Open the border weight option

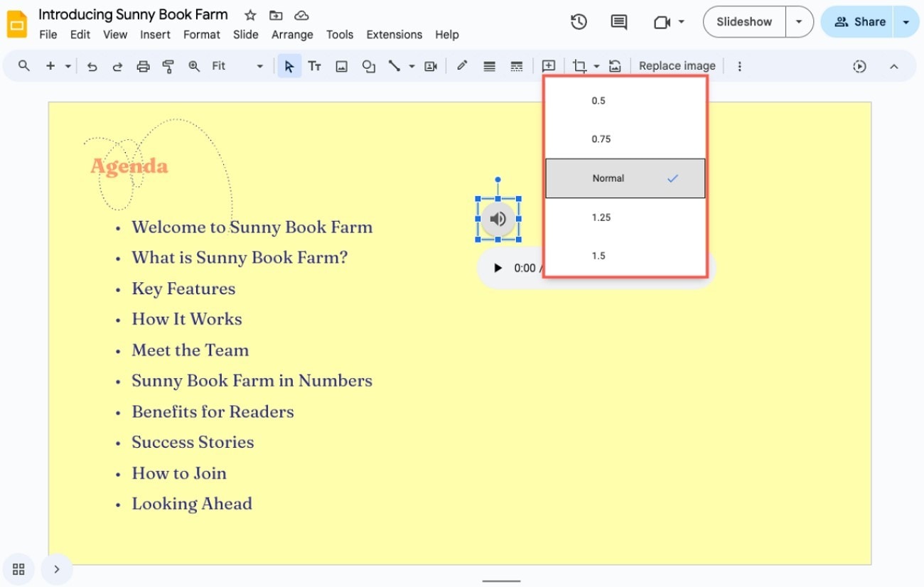tap(489, 66)
